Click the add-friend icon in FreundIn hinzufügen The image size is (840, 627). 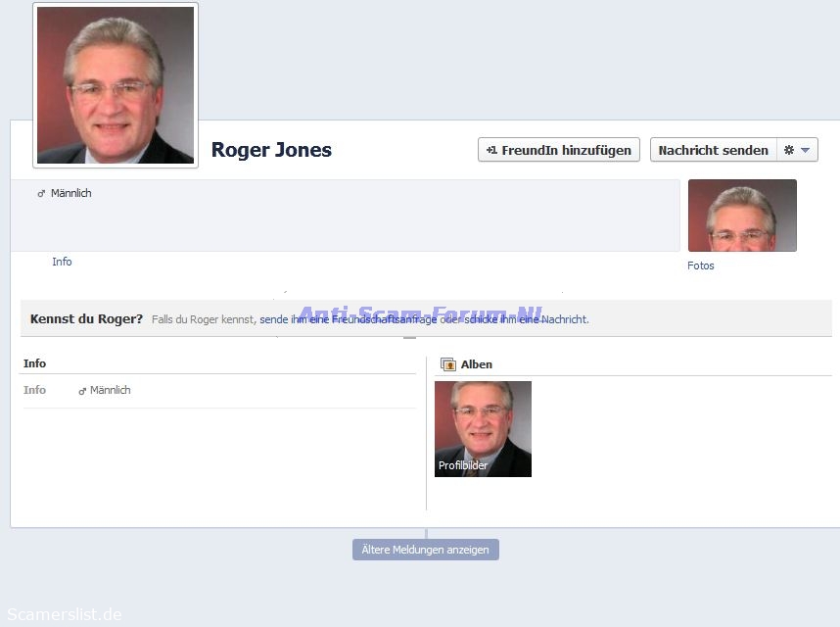[x=491, y=150]
